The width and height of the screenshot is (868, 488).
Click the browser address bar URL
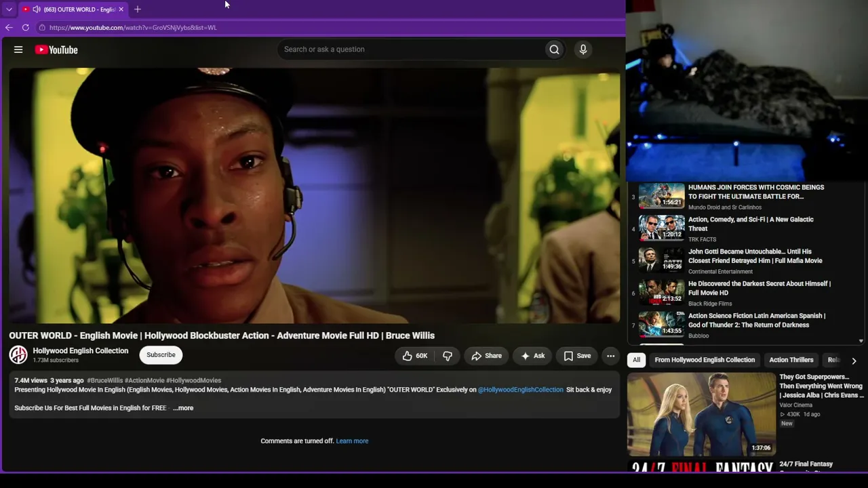point(133,28)
